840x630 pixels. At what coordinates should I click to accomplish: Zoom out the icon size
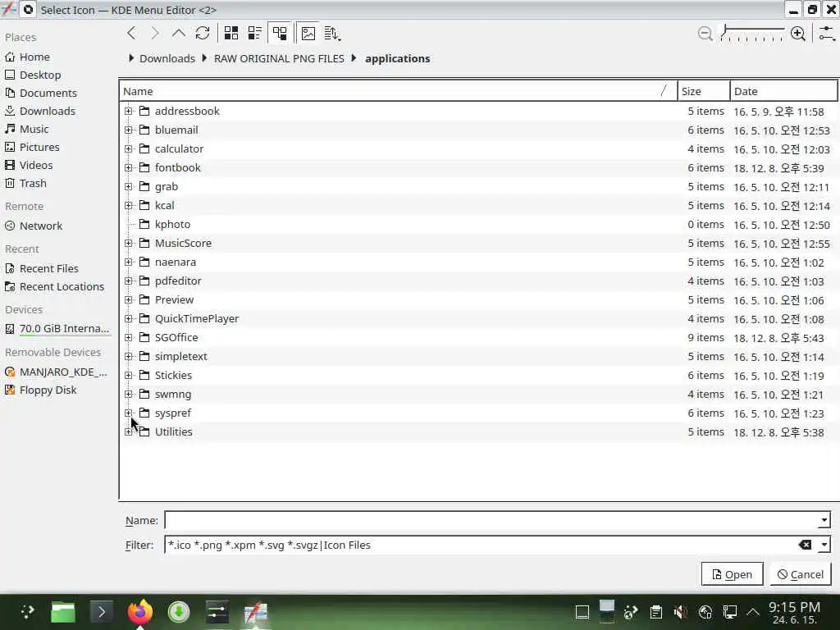pyautogui.click(x=705, y=33)
